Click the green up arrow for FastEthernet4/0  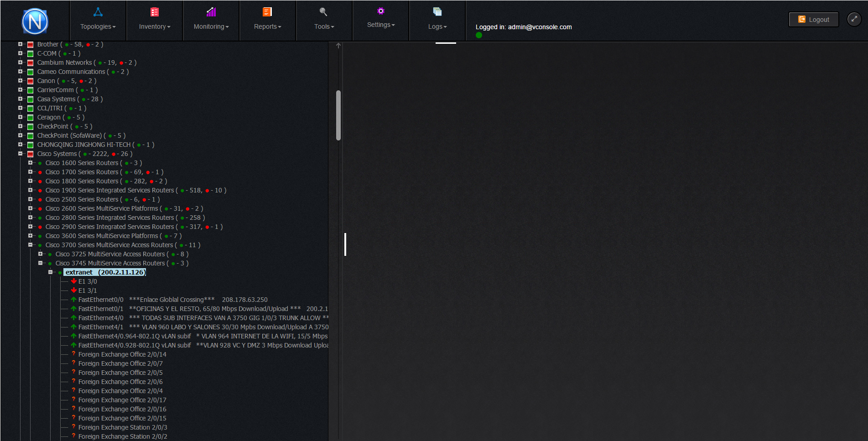[73, 318]
